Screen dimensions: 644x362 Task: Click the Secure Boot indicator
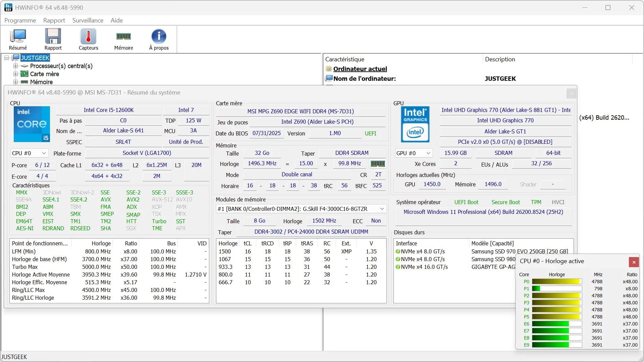[x=505, y=202]
